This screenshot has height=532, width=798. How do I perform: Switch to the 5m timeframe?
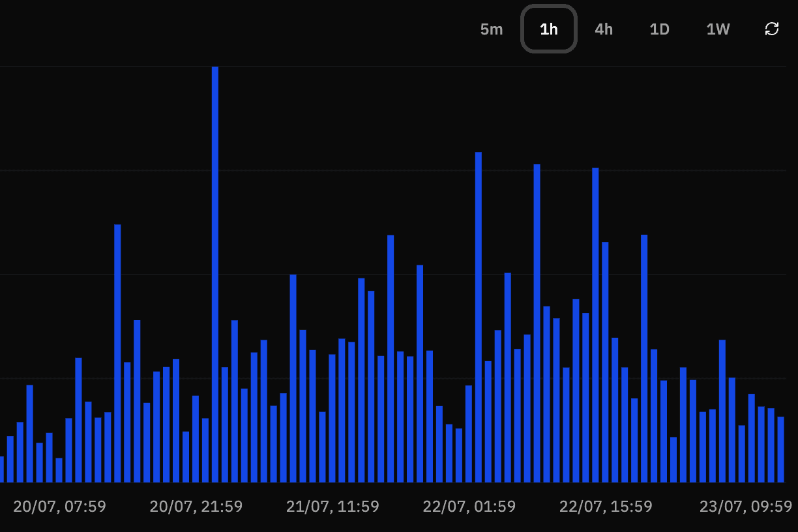coord(492,29)
